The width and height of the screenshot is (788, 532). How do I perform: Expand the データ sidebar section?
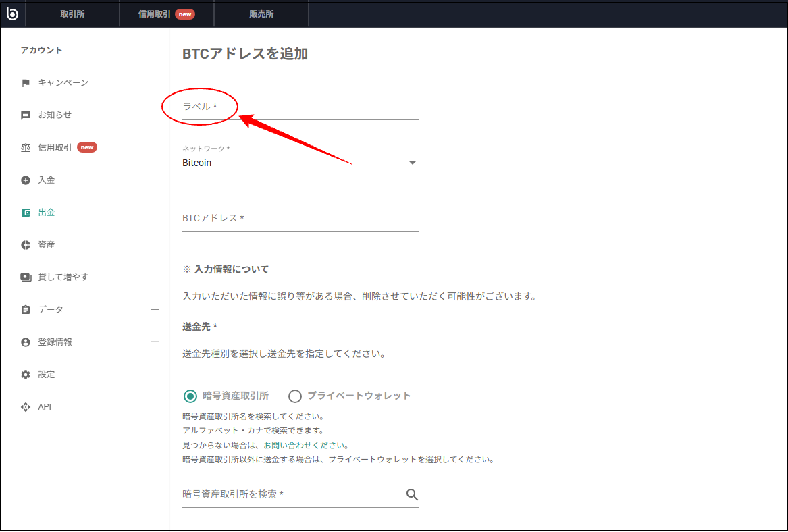click(x=155, y=309)
